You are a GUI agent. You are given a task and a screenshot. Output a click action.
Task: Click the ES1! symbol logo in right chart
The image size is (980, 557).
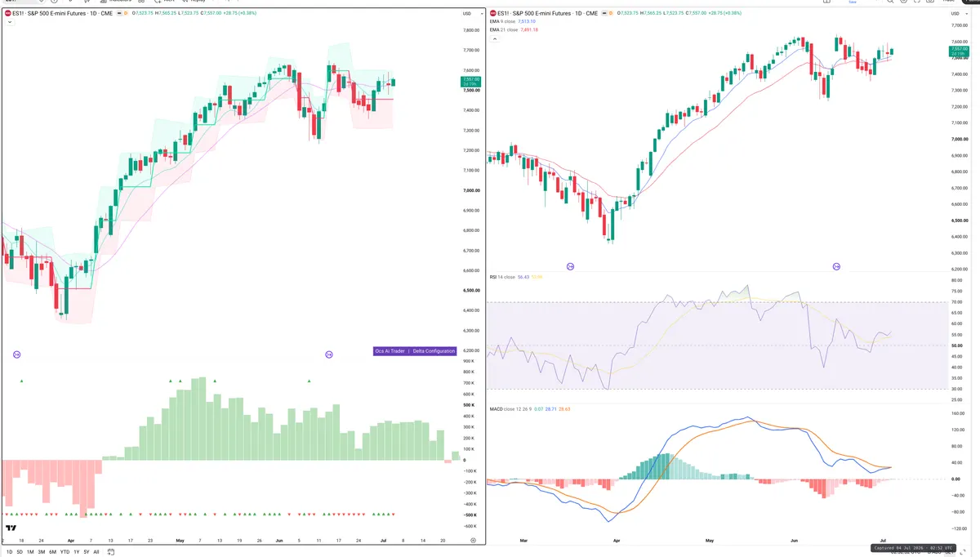point(492,13)
